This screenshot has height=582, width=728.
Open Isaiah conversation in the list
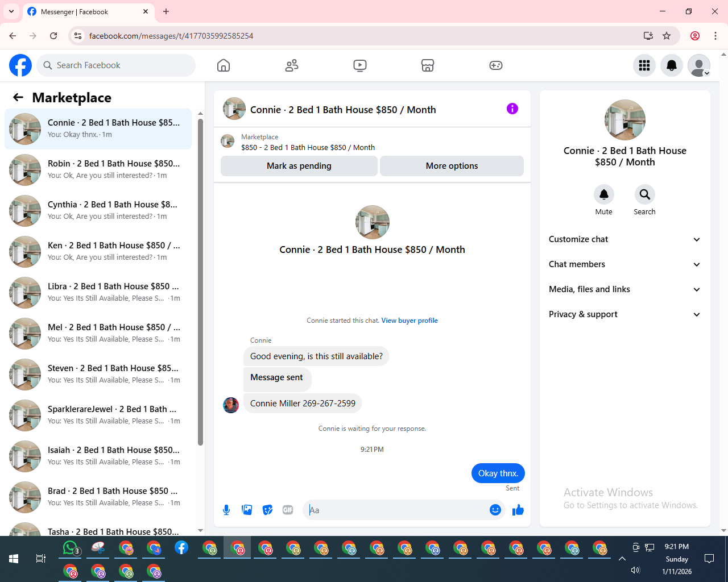pos(98,456)
